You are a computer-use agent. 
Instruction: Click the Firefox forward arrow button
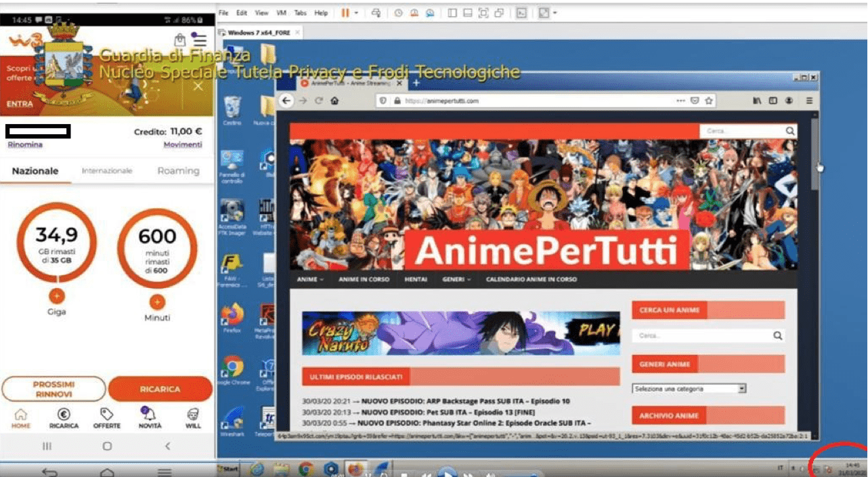[303, 100]
